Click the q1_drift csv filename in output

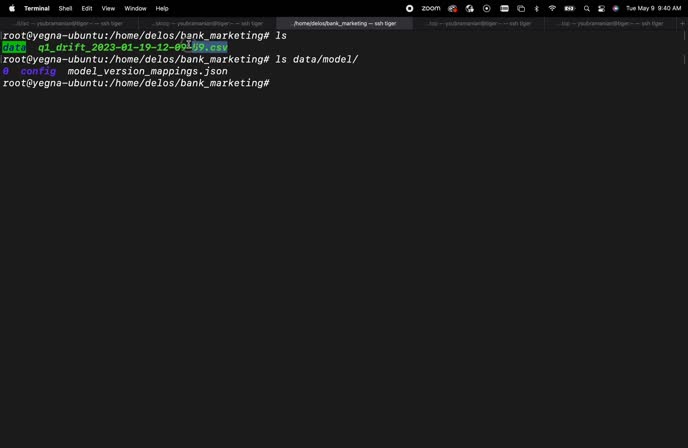coord(132,47)
